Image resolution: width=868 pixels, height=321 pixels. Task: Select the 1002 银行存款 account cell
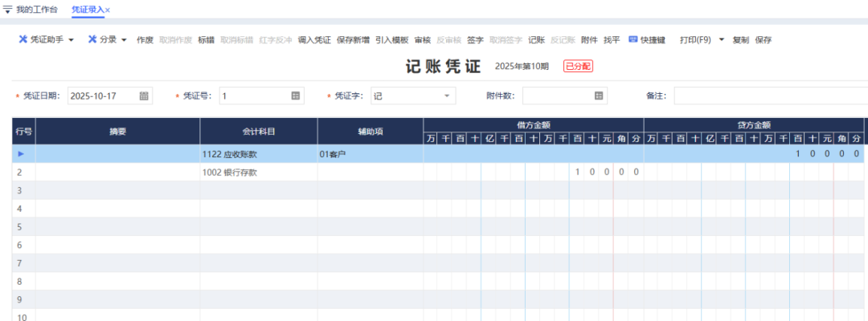[x=258, y=172]
